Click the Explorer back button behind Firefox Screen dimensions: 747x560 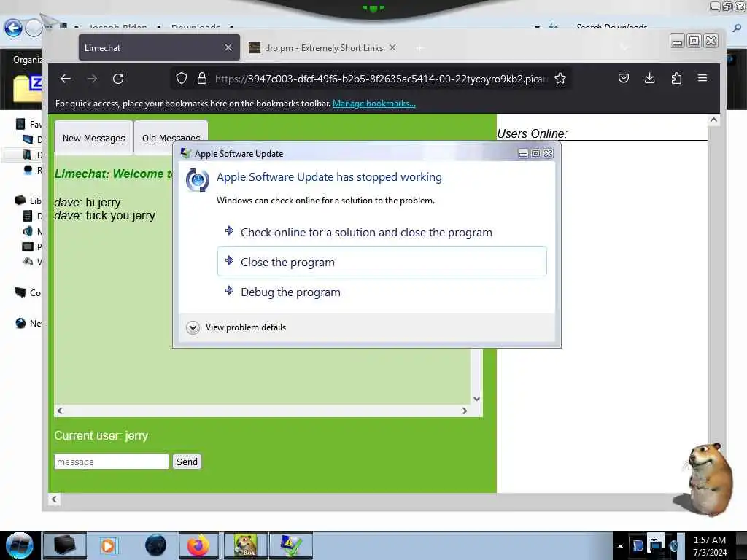click(13, 28)
